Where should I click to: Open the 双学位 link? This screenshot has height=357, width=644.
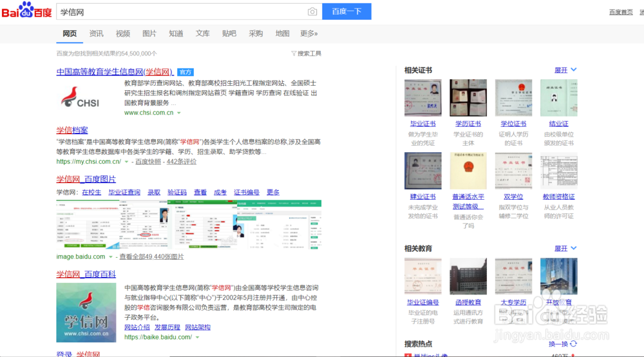point(513,197)
